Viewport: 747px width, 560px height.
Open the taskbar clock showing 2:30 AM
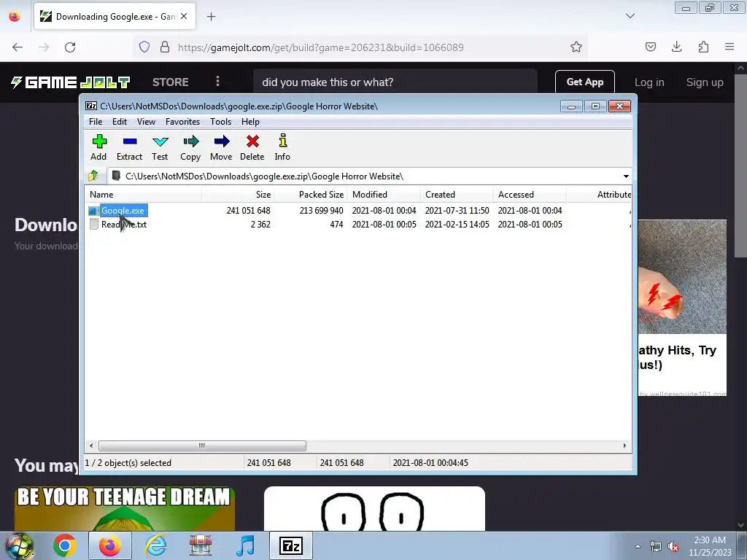[709, 546]
